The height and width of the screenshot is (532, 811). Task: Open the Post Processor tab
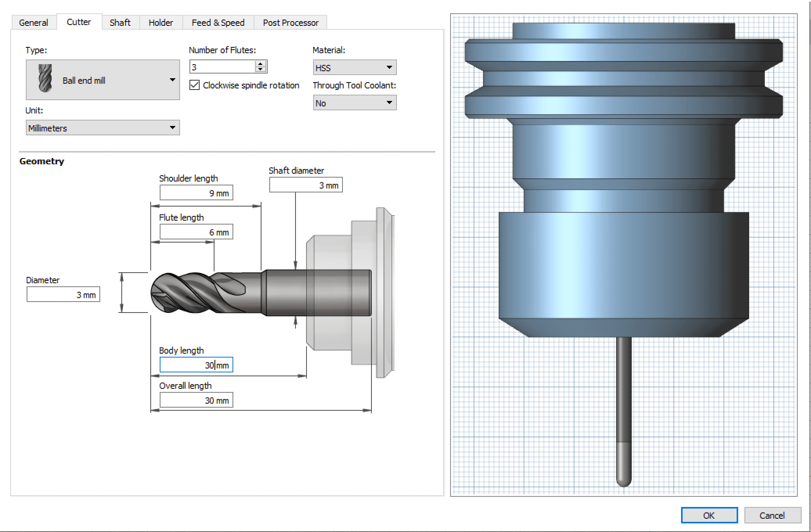pos(290,23)
